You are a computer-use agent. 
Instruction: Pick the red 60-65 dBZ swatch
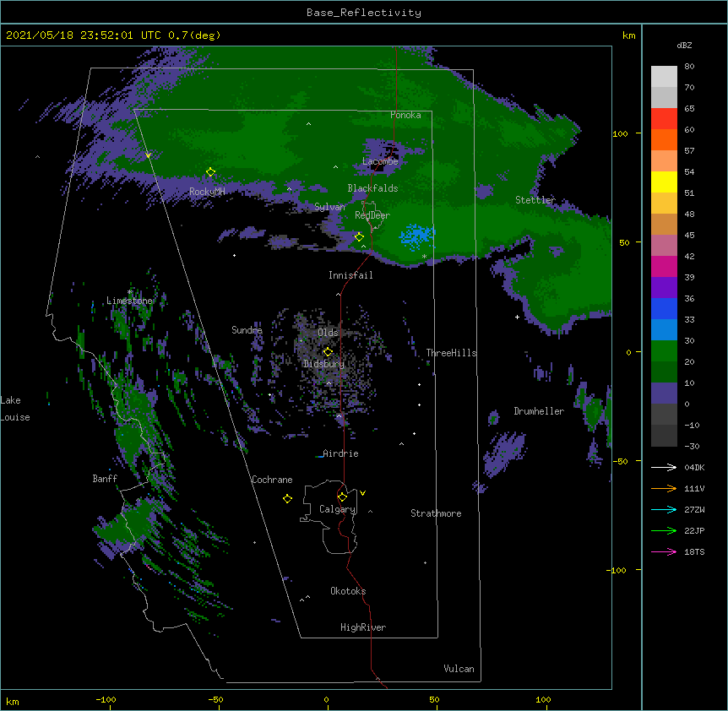point(664,118)
